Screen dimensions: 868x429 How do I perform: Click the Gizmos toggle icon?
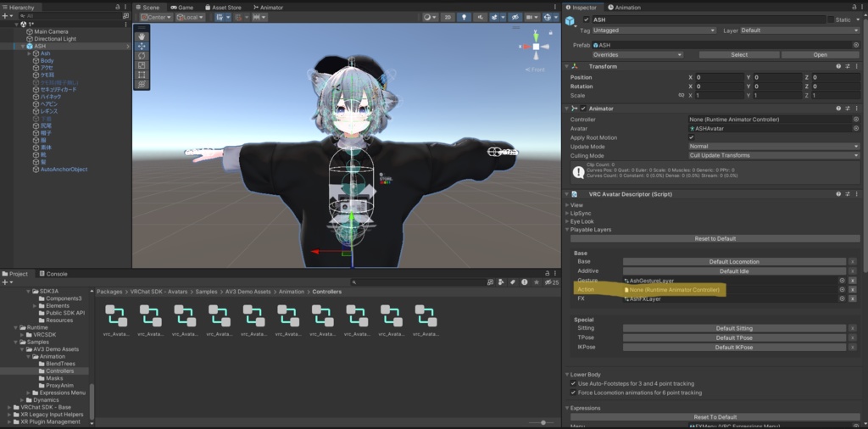pyautogui.click(x=549, y=17)
